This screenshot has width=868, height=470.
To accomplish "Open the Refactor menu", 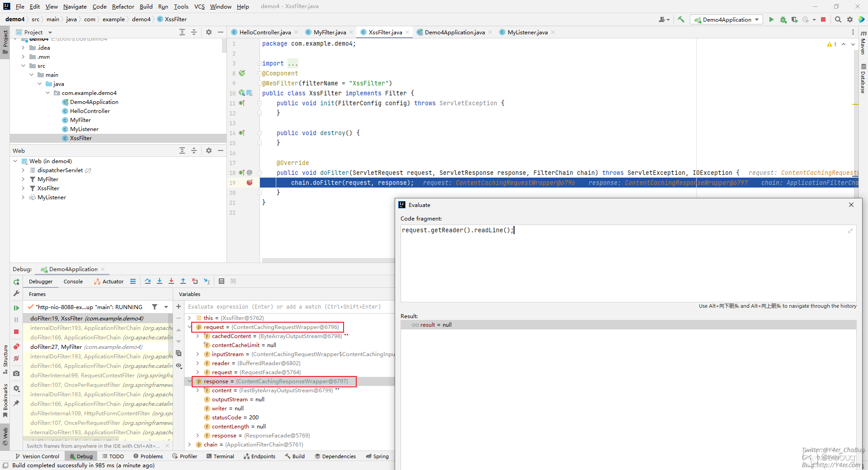I will coord(123,6).
